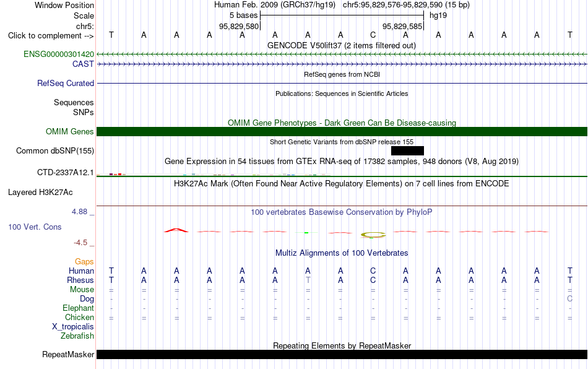Viewport: 588px width, 369px height.
Task: Click the -4.5 PhyloP lower scale value
Action: [80, 243]
